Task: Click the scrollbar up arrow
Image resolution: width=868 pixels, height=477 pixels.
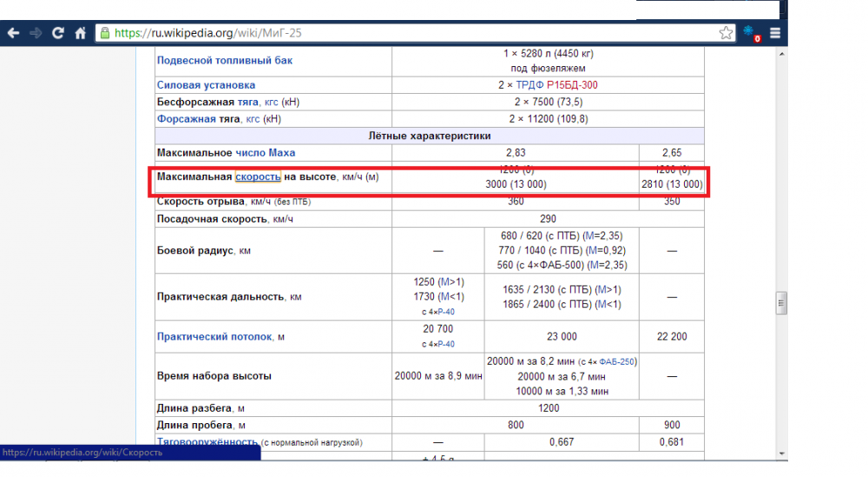Action: pyautogui.click(x=781, y=54)
